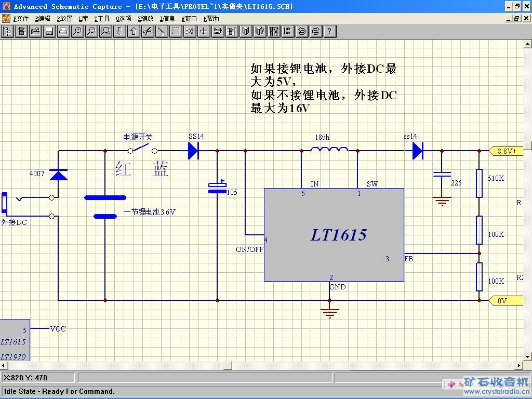Toggle the wiring tools toolbar icon

click(x=232, y=32)
